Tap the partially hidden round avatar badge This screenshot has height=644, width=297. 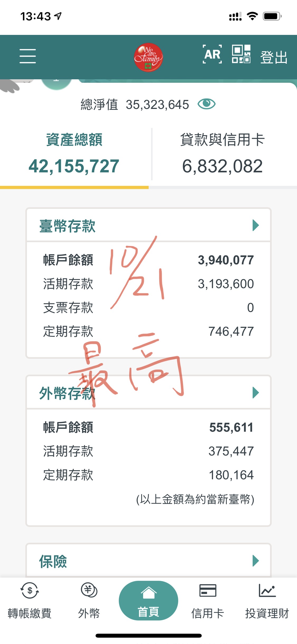pos(56,84)
